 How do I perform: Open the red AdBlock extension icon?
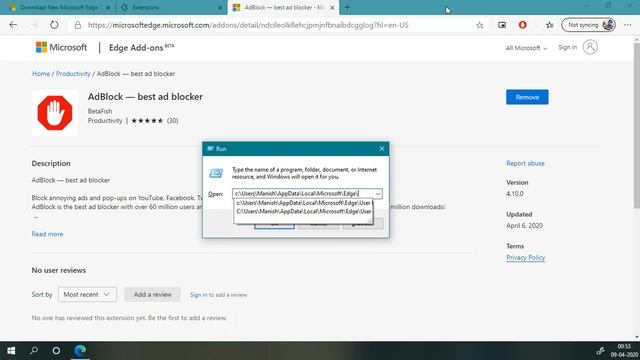point(522,25)
